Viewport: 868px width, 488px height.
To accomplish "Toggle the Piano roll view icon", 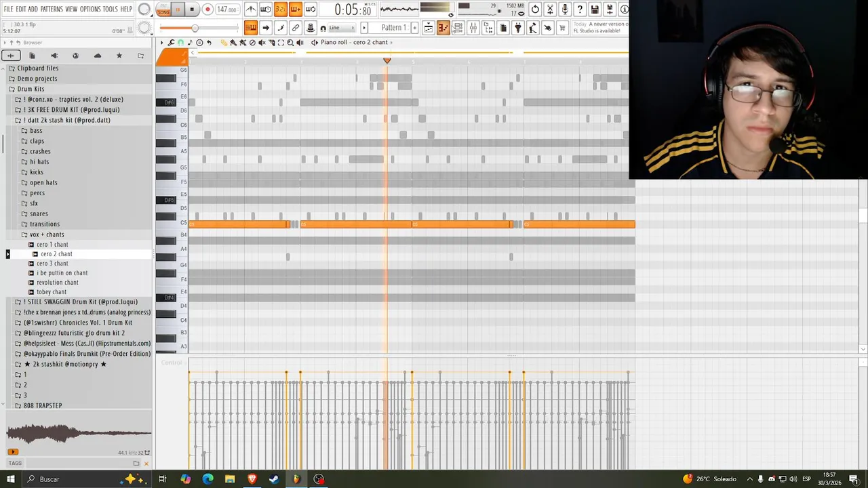I will [443, 28].
